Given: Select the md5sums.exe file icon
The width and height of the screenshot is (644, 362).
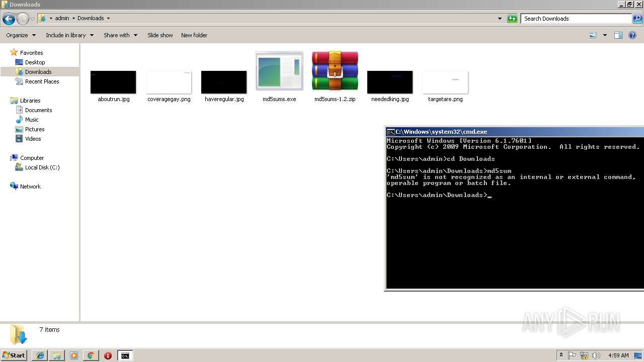Looking at the screenshot, I should click(279, 71).
